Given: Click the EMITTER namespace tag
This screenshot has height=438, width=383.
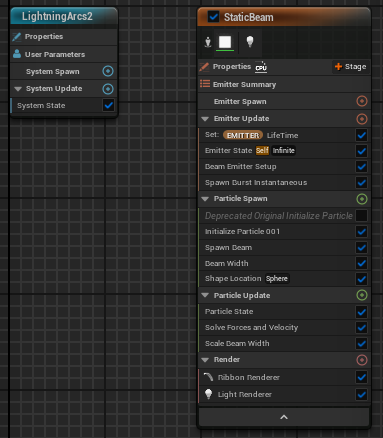Looking at the screenshot, I should point(243,135).
